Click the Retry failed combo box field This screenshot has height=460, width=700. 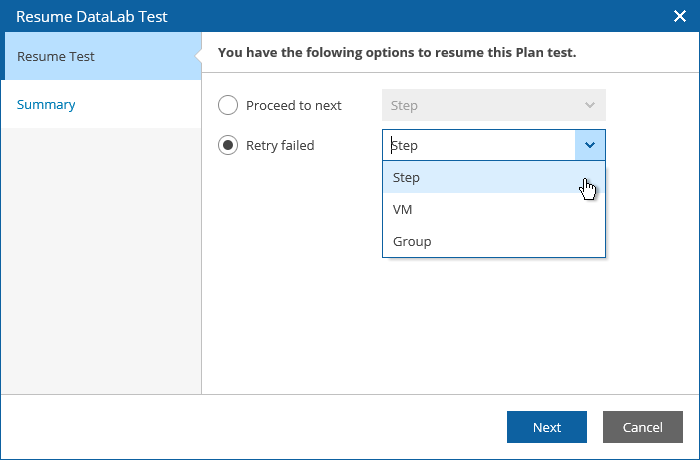tap(478, 145)
